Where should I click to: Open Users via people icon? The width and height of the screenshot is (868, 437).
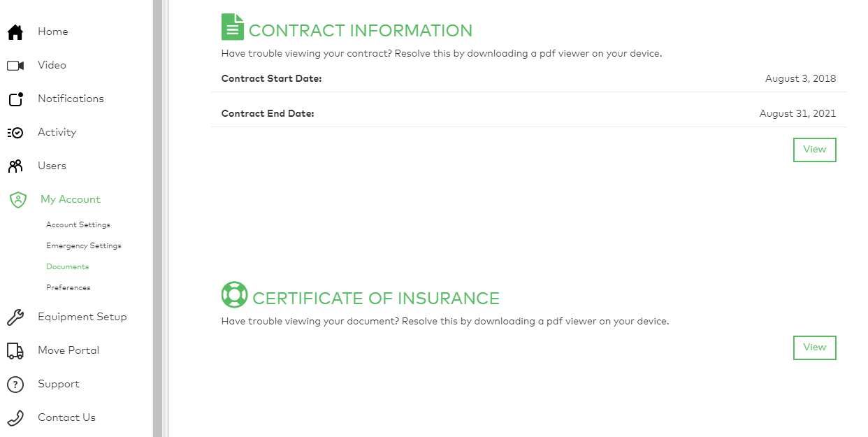coord(15,166)
